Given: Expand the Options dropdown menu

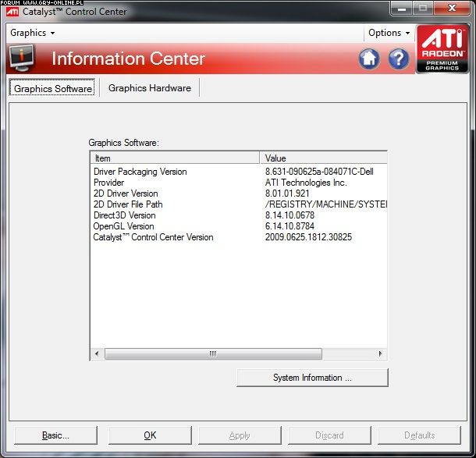Looking at the screenshot, I should pyautogui.click(x=389, y=33).
